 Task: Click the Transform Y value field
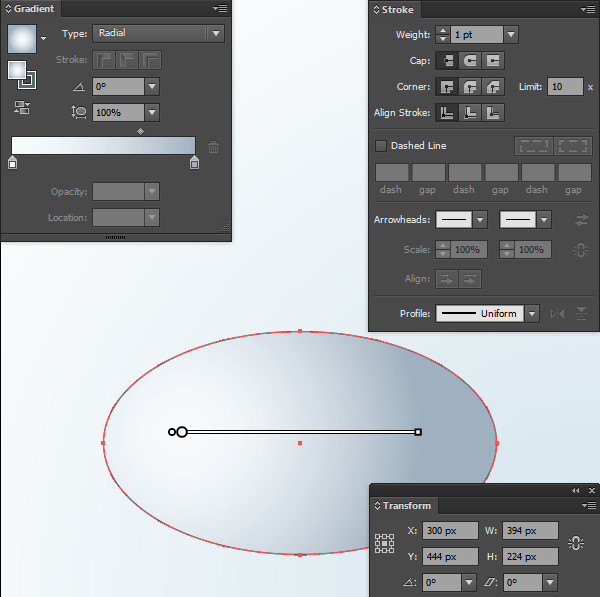[450, 556]
